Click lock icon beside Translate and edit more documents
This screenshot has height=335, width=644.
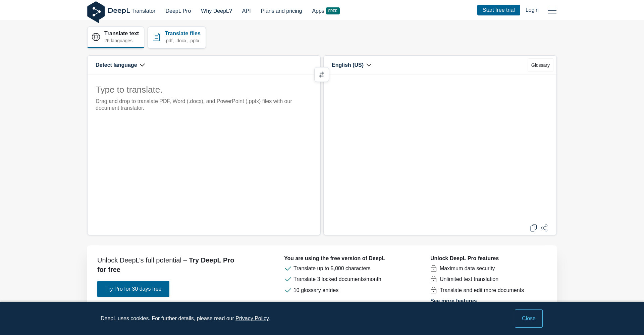[433, 290]
